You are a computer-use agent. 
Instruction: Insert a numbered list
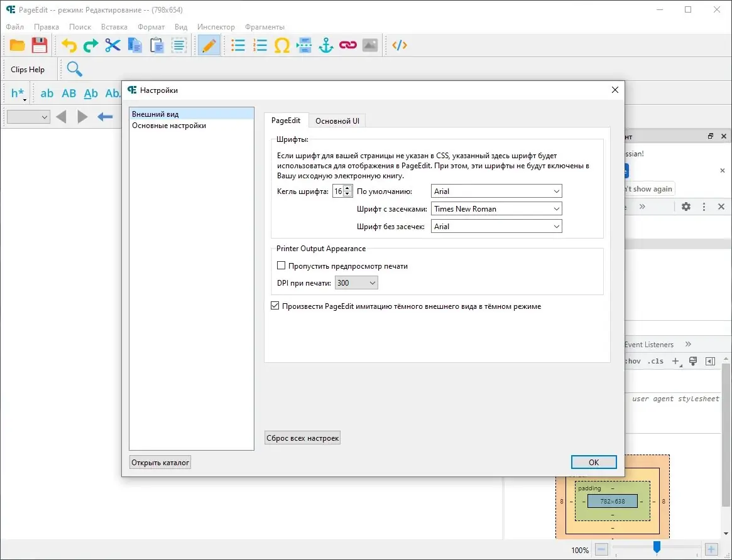pyautogui.click(x=260, y=45)
